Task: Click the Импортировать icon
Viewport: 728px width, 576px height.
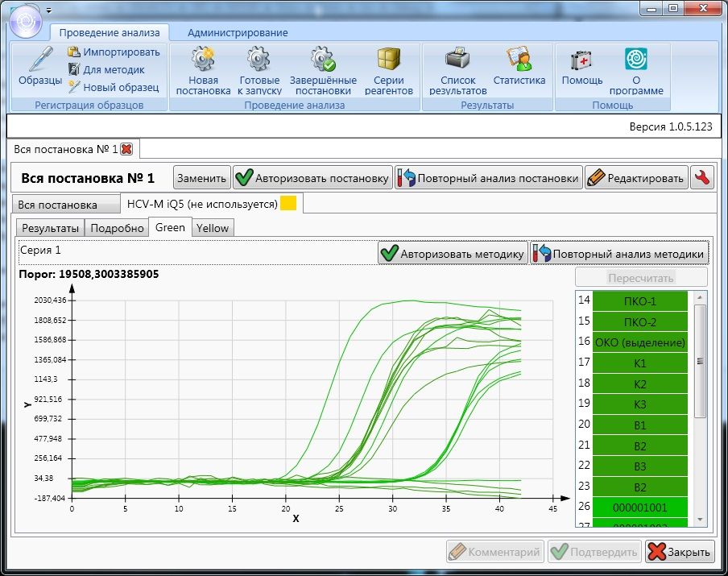Action: pos(74,52)
